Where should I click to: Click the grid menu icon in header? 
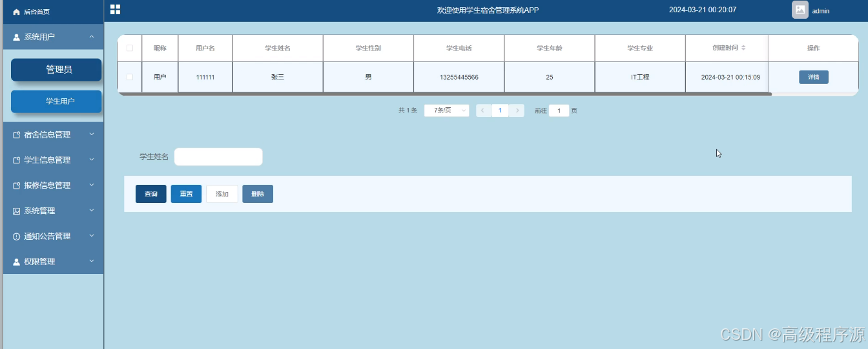115,9
